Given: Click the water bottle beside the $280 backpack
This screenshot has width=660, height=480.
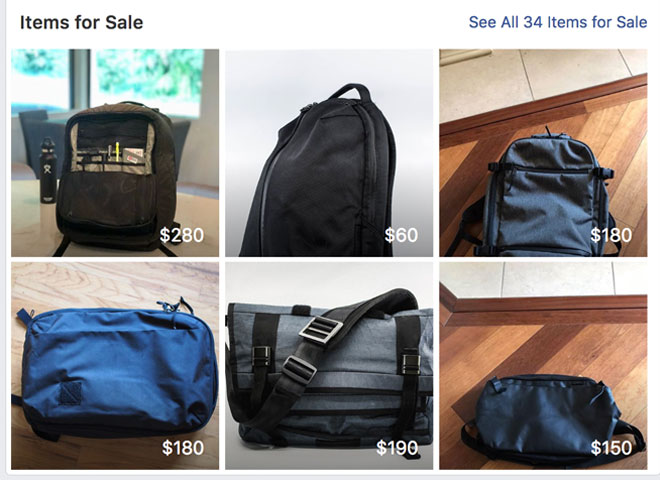Looking at the screenshot, I should click(48, 170).
